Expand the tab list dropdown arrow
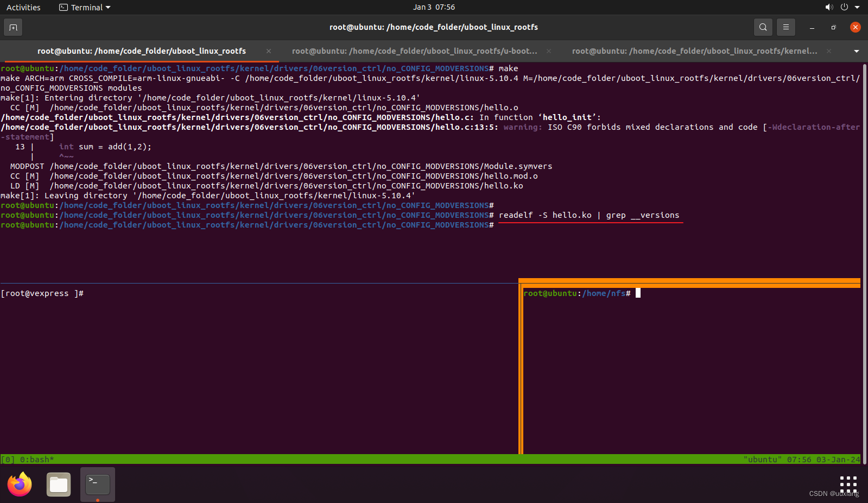868x503 pixels. (x=857, y=51)
